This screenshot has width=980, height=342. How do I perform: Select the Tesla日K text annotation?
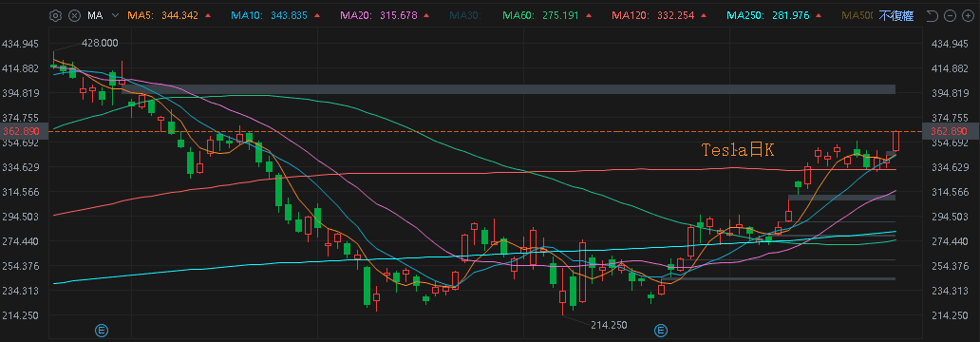click(738, 150)
